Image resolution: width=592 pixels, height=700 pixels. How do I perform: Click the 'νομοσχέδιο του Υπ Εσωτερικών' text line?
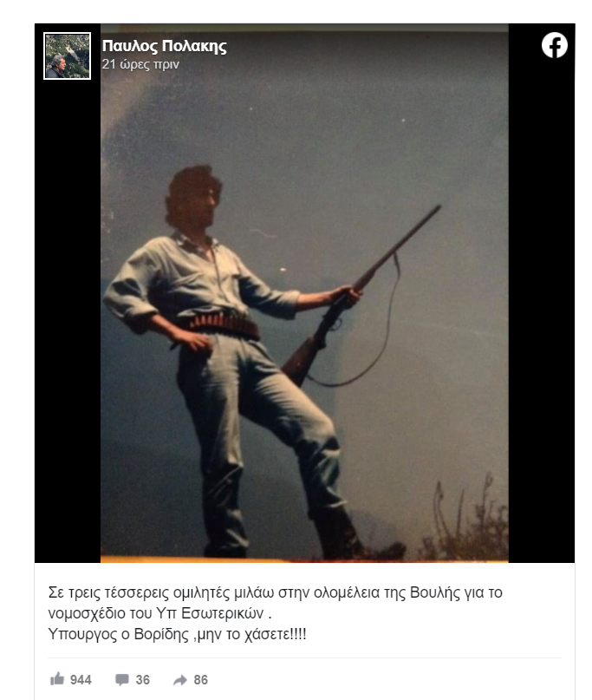pos(159,613)
